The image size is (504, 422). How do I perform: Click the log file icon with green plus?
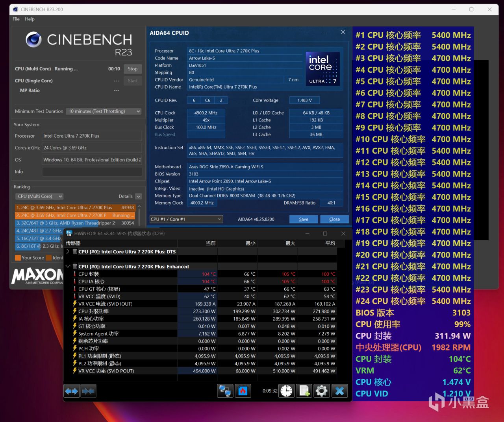click(304, 391)
